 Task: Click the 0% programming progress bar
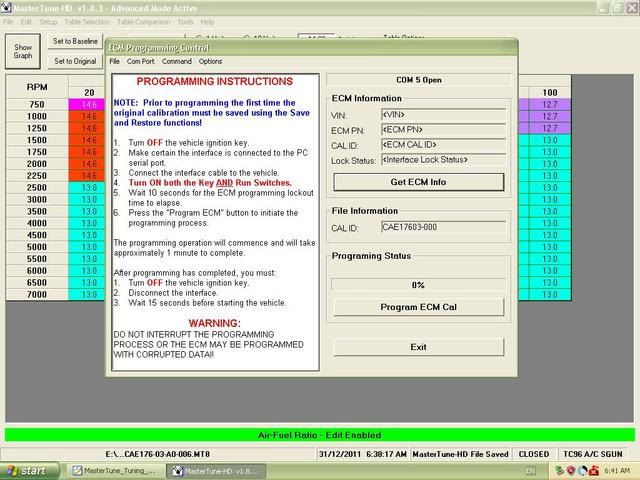tap(418, 284)
